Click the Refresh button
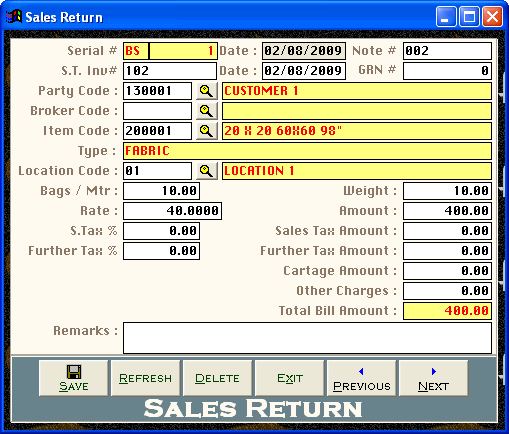Screen dimensions: 509x434 click(x=146, y=378)
